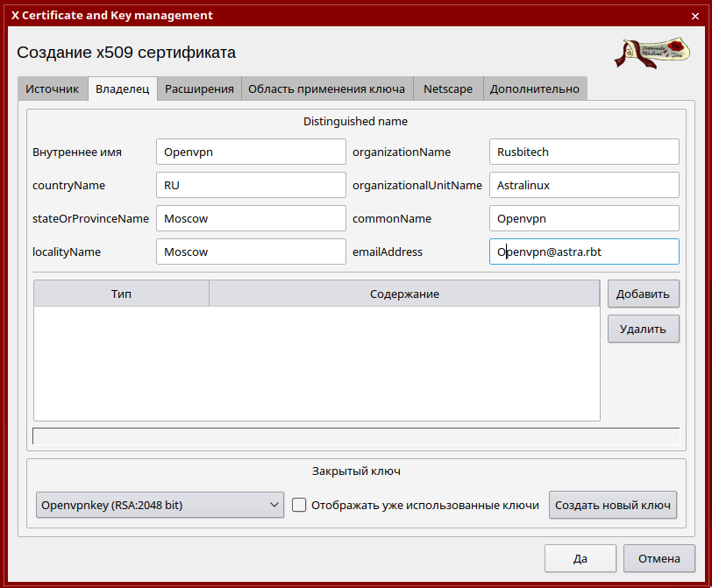Open the Расширения tab
The width and height of the screenshot is (712, 588).
(199, 89)
